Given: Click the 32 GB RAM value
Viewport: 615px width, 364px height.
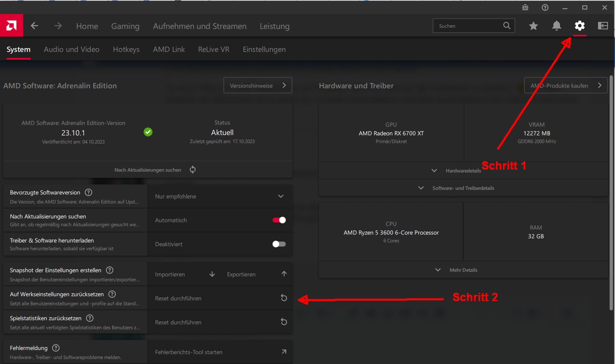Looking at the screenshot, I should tap(536, 236).
